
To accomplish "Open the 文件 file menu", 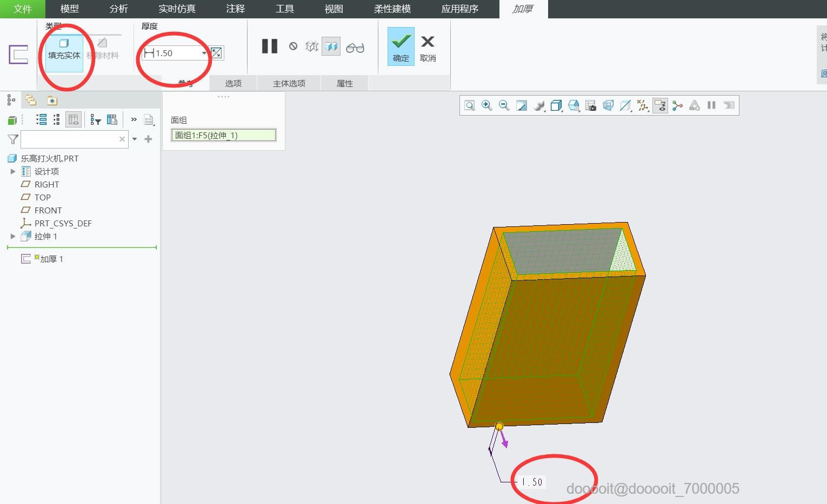I will click(23, 9).
